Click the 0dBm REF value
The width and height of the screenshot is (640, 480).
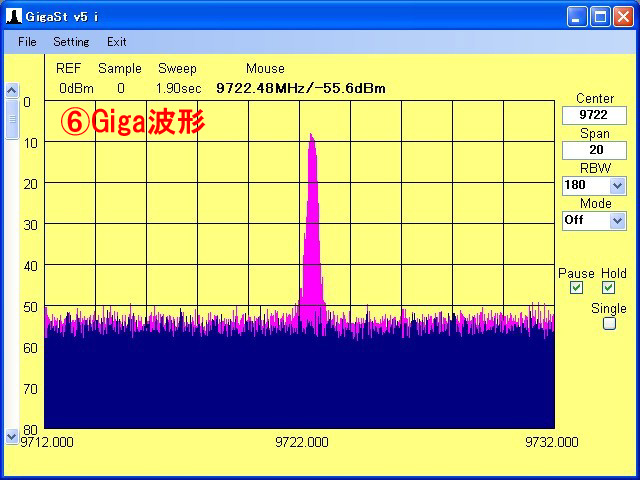tap(76, 88)
